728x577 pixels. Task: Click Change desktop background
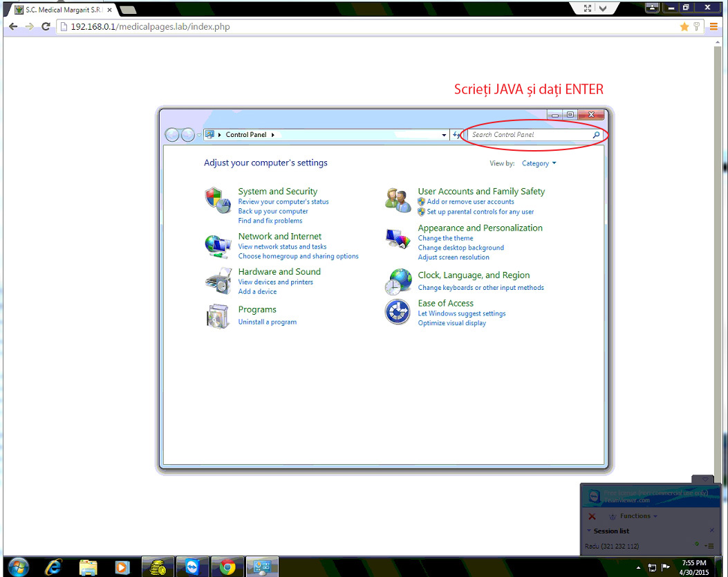click(460, 248)
